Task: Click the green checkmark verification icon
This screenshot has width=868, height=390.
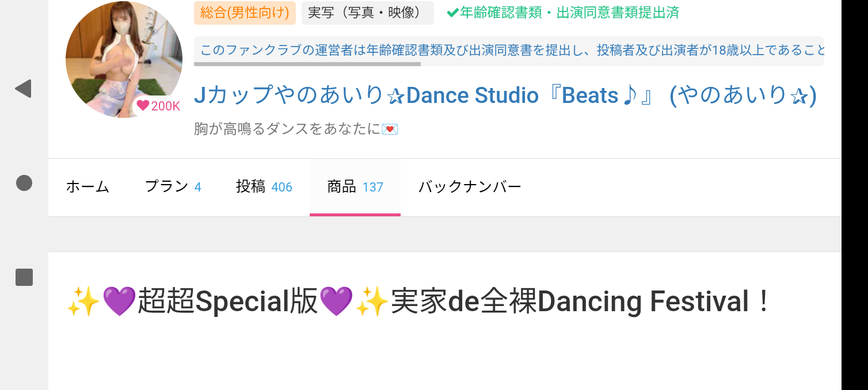Action: (x=452, y=12)
